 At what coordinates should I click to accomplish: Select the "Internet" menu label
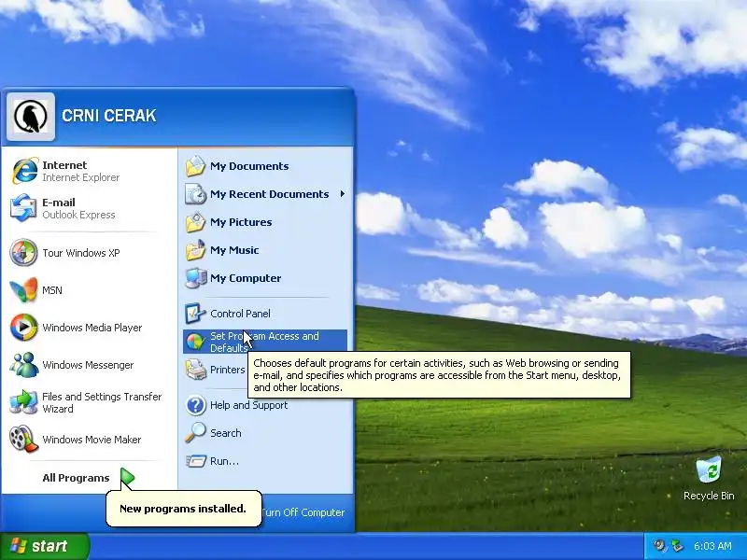click(64, 165)
